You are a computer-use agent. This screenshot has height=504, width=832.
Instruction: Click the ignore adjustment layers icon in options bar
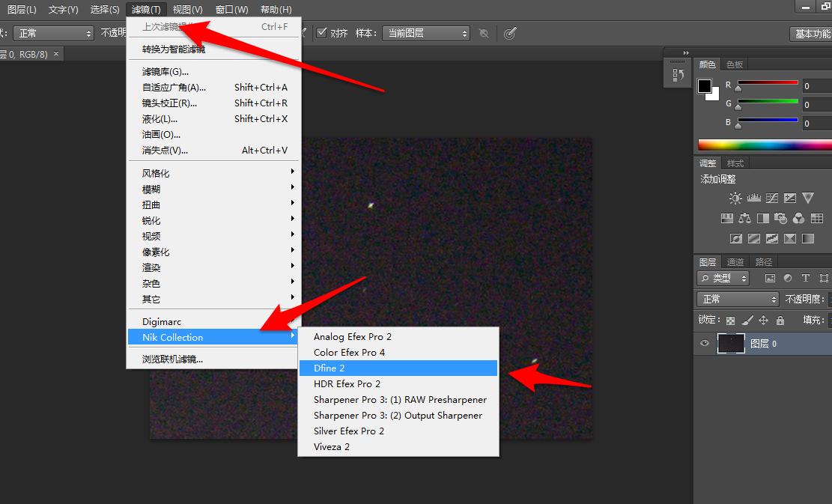click(484, 34)
